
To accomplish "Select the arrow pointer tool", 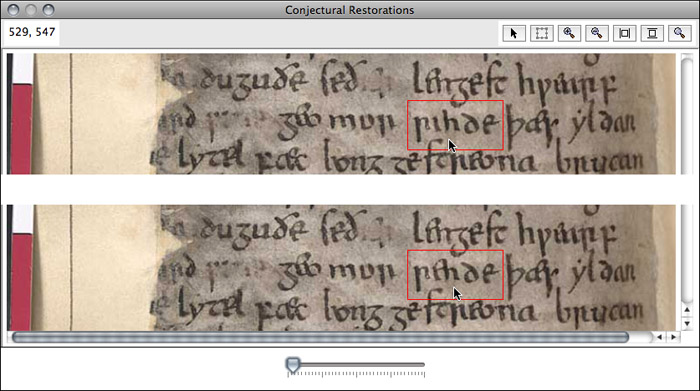I will click(x=514, y=33).
